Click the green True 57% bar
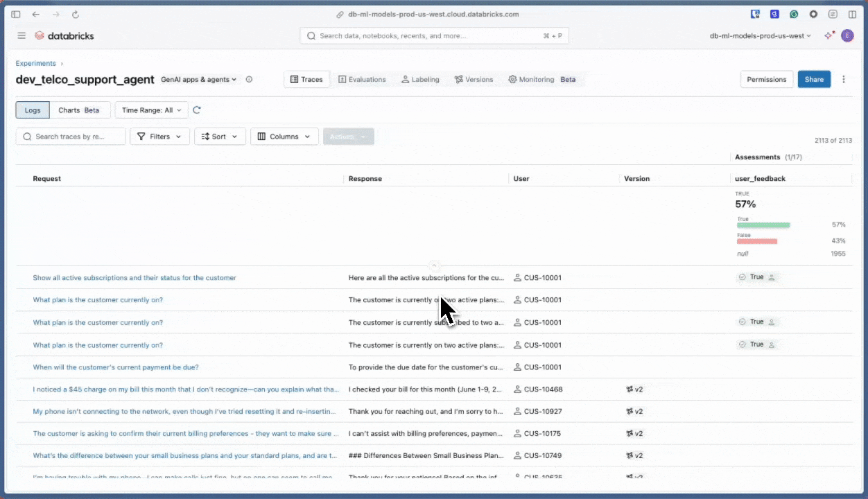This screenshot has height=499, width=868. coord(763,225)
